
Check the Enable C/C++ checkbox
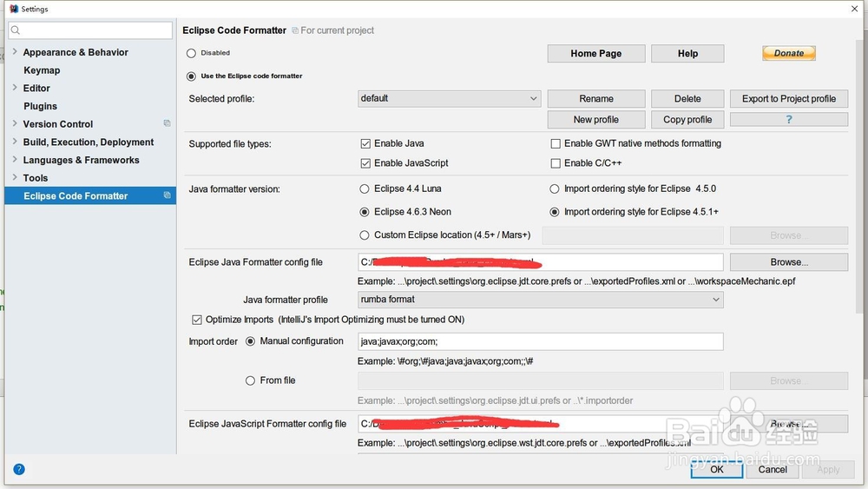coord(556,163)
